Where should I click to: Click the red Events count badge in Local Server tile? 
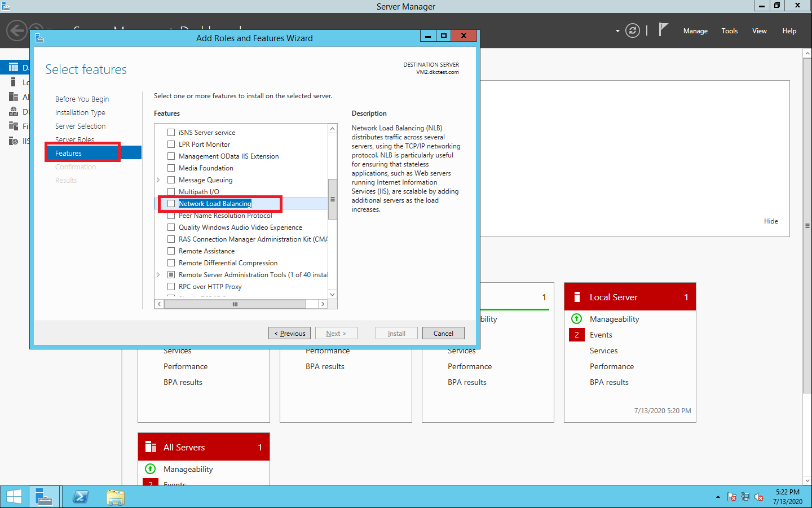[576, 335]
